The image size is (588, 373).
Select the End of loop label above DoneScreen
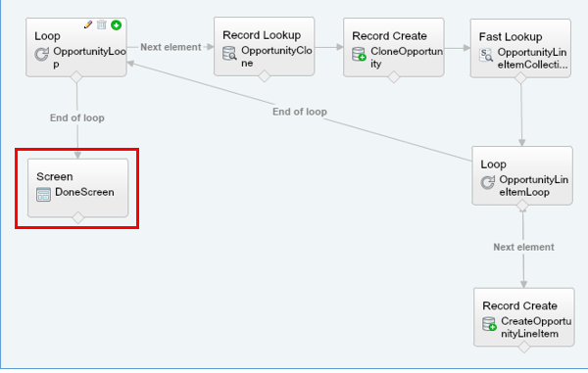point(77,117)
